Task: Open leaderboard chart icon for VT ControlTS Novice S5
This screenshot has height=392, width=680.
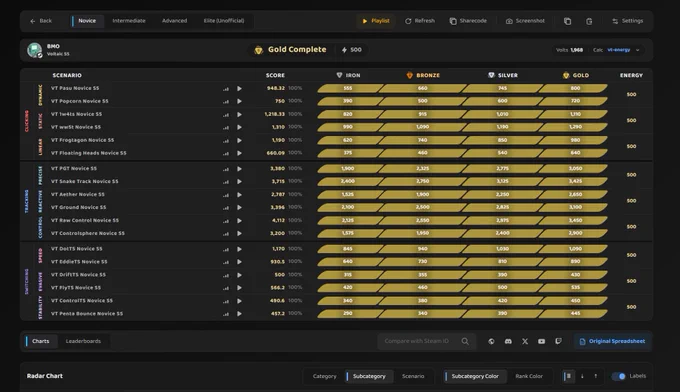Action: pos(226,301)
